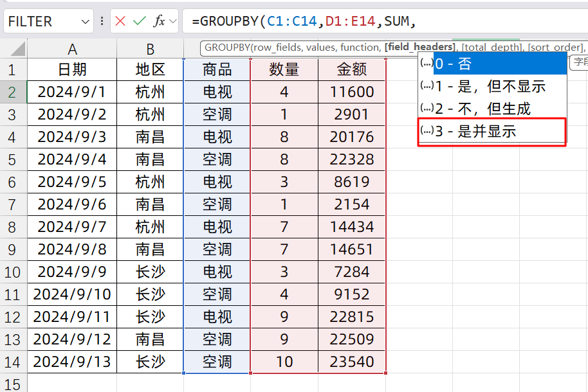Click amount cell 8619
This screenshot has width=588, height=392.
click(x=352, y=182)
